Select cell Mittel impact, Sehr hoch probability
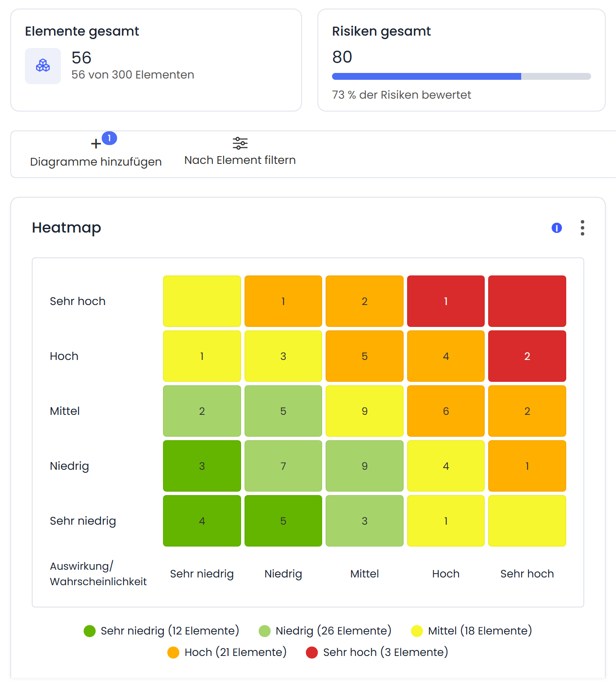Image resolution: width=616 pixels, height=689 pixels. tap(527, 411)
